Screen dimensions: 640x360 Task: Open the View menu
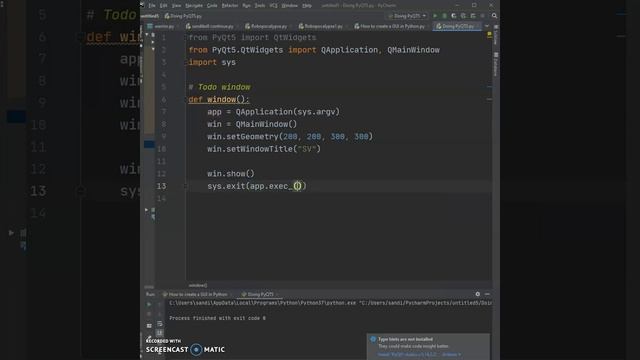coord(176,6)
